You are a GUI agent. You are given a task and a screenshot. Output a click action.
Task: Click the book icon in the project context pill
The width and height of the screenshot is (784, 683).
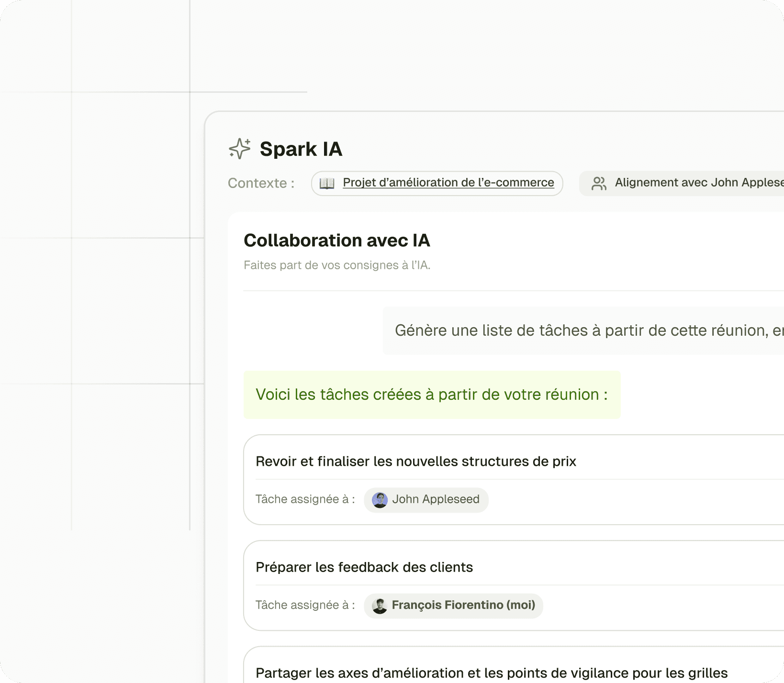pyautogui.click(x=328, y=183)
